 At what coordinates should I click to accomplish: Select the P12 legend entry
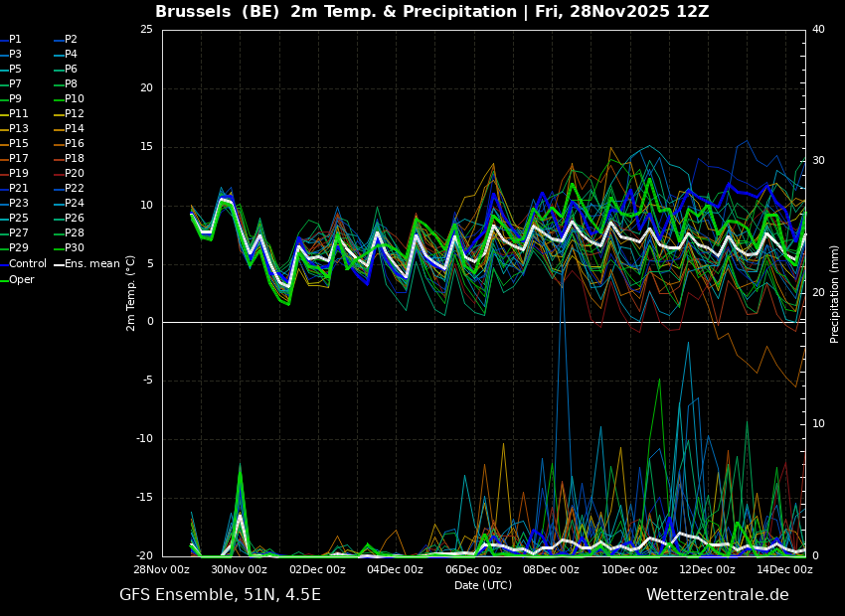point(69,113)
